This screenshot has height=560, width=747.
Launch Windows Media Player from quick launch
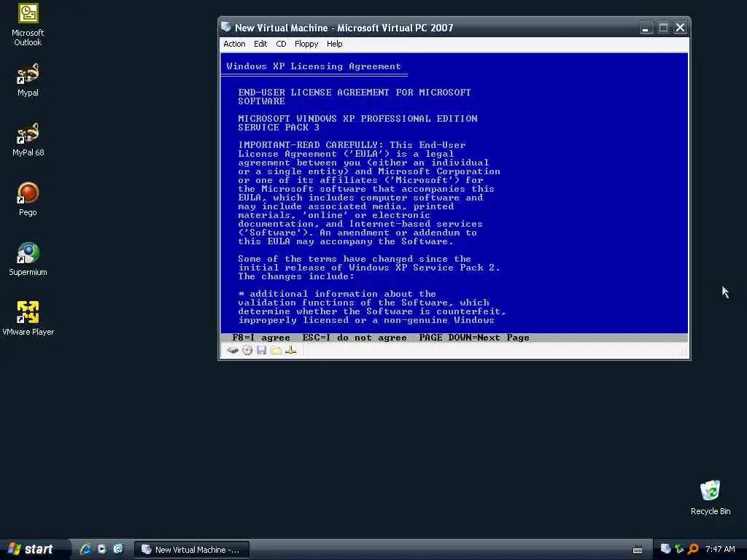click(x=102, y=549)
